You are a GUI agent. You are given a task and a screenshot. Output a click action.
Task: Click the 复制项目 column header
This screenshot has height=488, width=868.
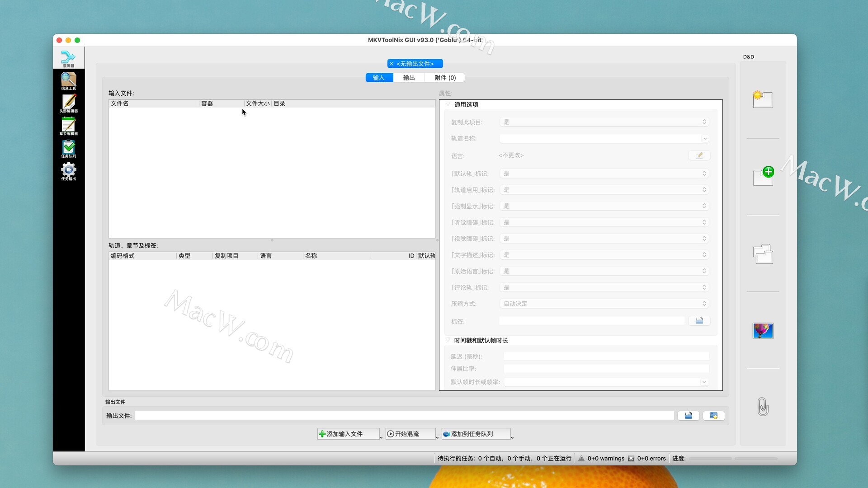tap(235, 256)
